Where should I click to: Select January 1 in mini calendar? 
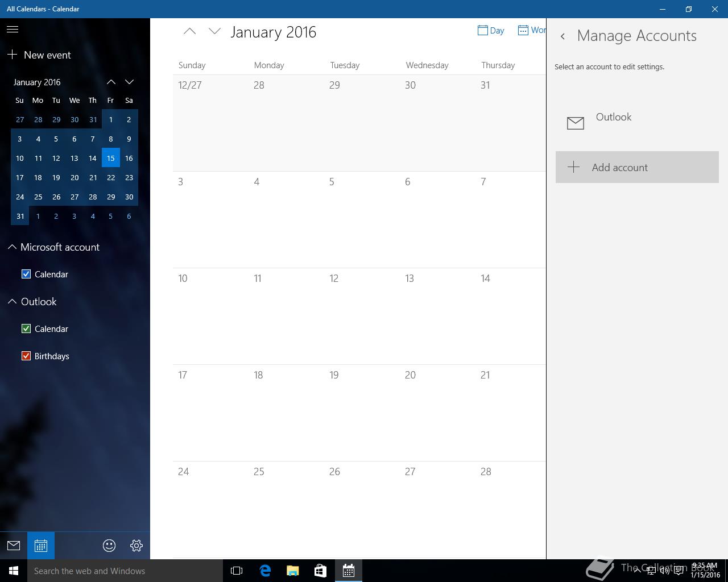pos(111,119)
